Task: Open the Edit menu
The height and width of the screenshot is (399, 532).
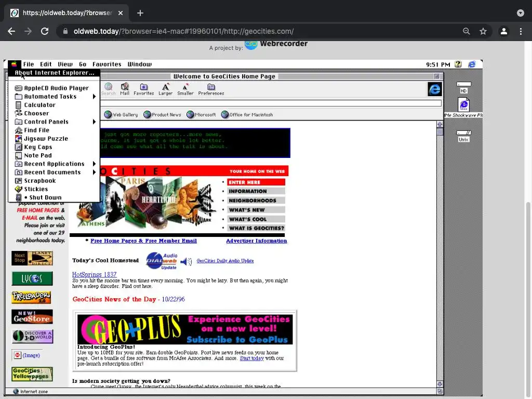Action: click(x=46, y=64)
